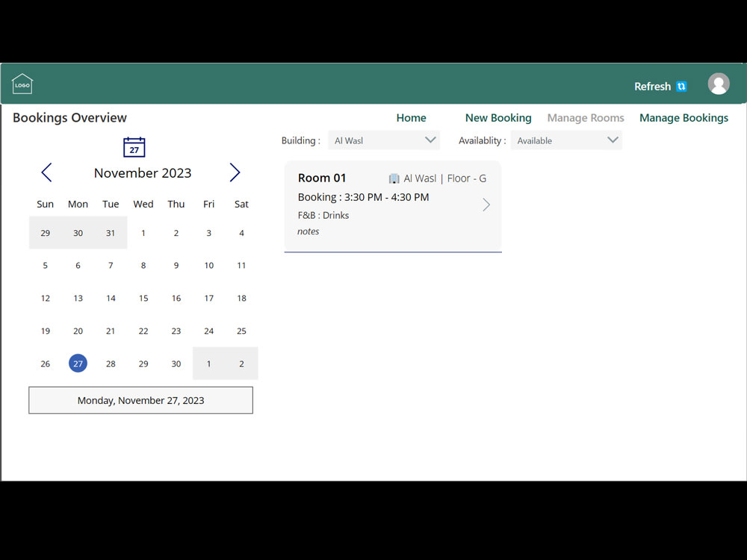Open Room 01 details via right chevron
The image size is (747, 560).
tap(486, 204)
